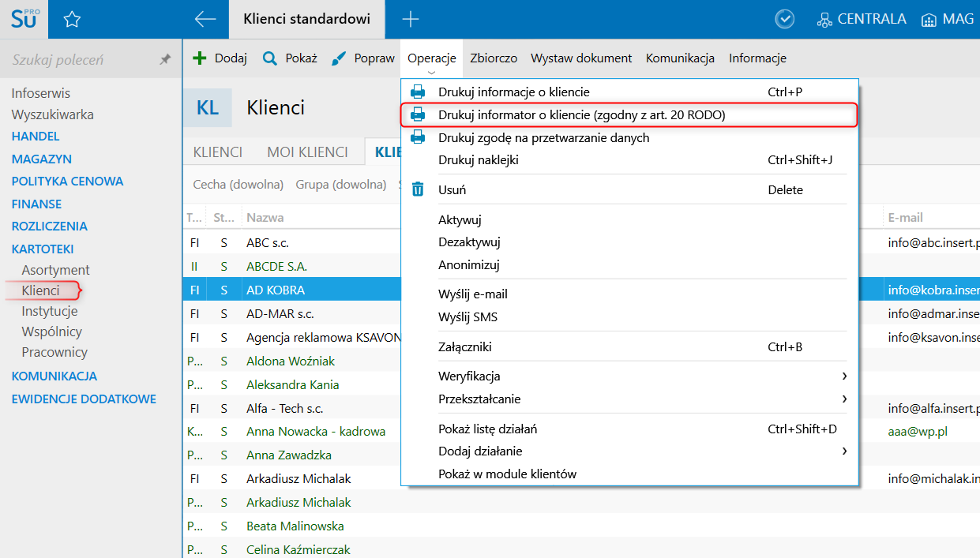The height and width of the screenshot is (558, 980).
Task: Click the star favorites icon
Action: (x=72, y=20)
